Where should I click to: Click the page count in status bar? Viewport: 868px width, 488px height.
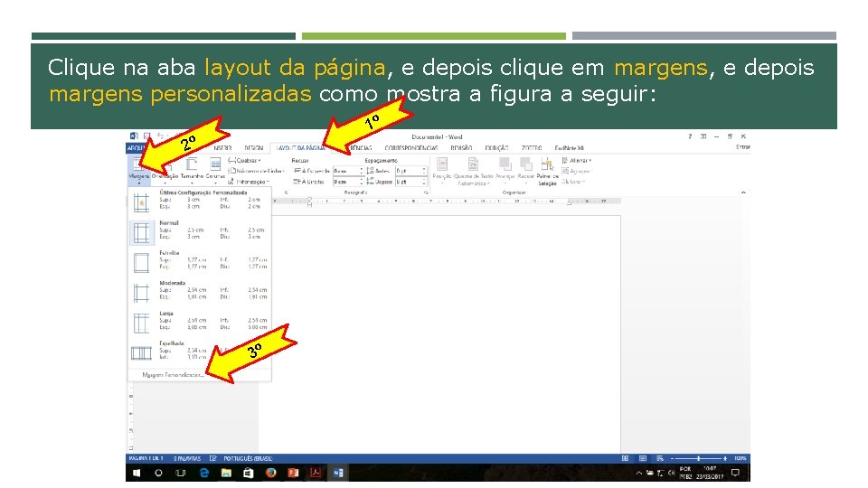(x=146, y=458)
